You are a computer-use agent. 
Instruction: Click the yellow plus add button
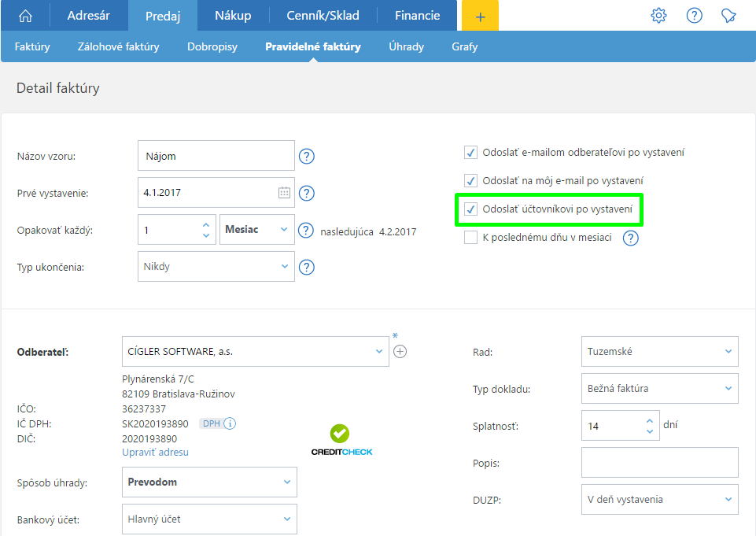coord(480,16)
